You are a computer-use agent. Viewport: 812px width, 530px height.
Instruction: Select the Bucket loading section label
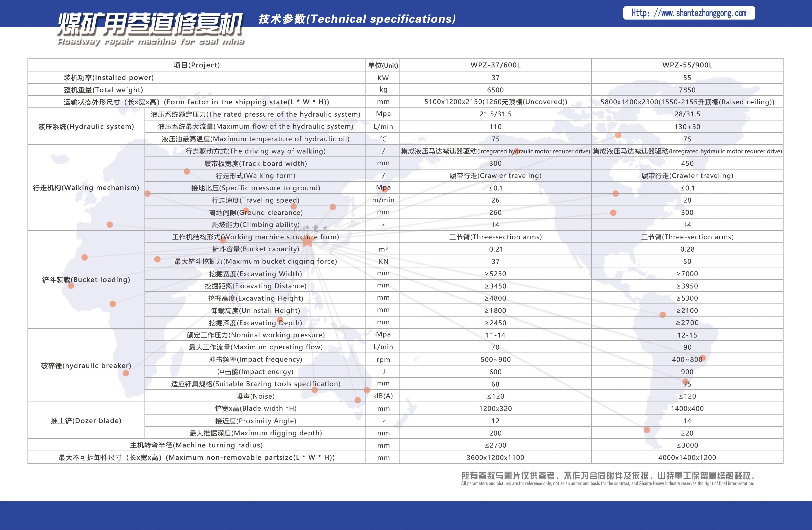coord(86,280)
